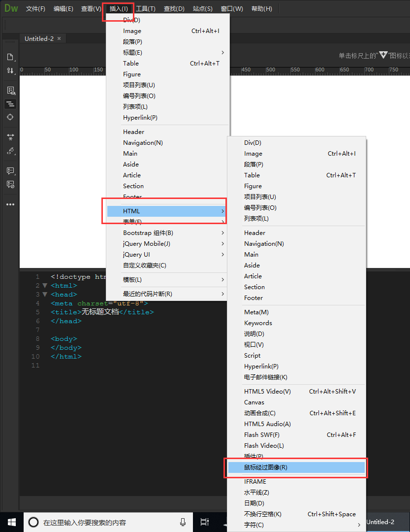Choose 不换行空格(K) menu item
The height and width of the screenshot is (532, 410).
pyautogui.click(x=296, y=514)
